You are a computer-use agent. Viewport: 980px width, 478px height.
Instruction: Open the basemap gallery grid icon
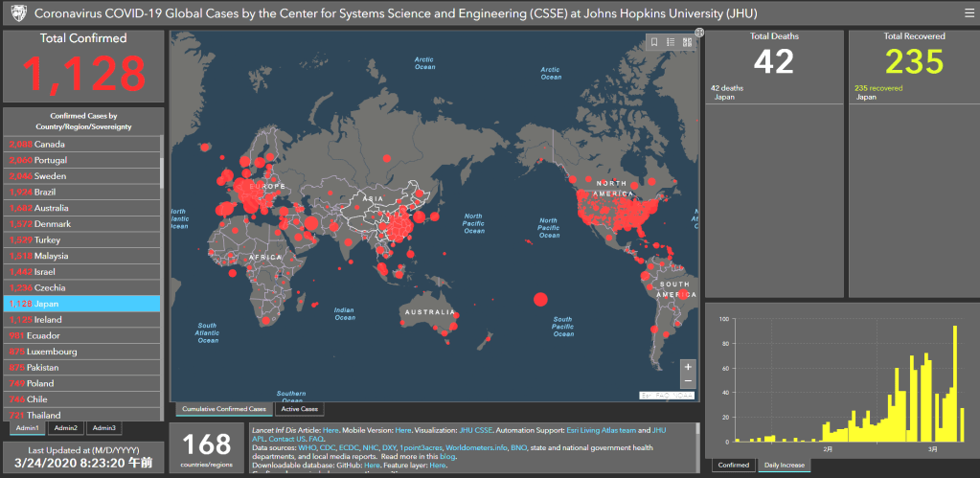point(687,42)
